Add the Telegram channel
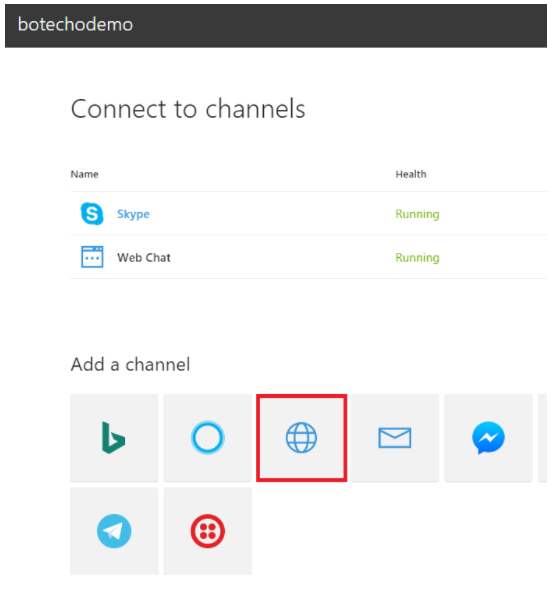Viewport: 558px width, 593px height. [114, 531]
